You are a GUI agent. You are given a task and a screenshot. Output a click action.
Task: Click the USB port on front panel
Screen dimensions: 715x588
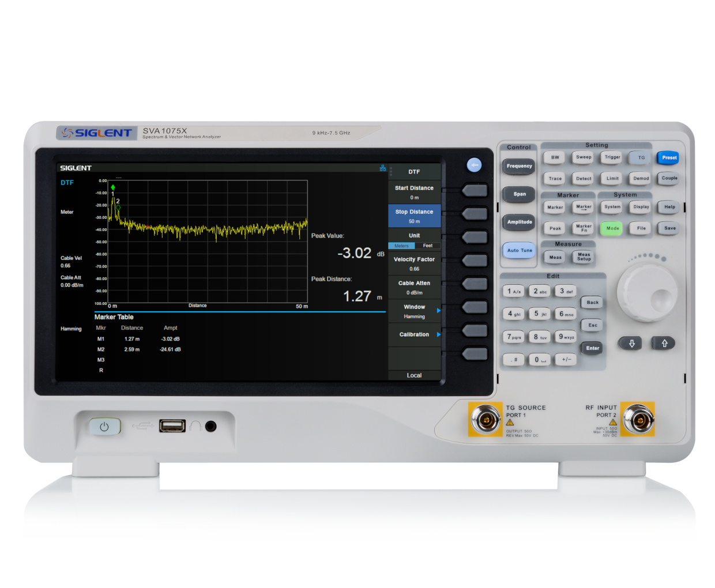pyautogui.click(x=172, y=426)
